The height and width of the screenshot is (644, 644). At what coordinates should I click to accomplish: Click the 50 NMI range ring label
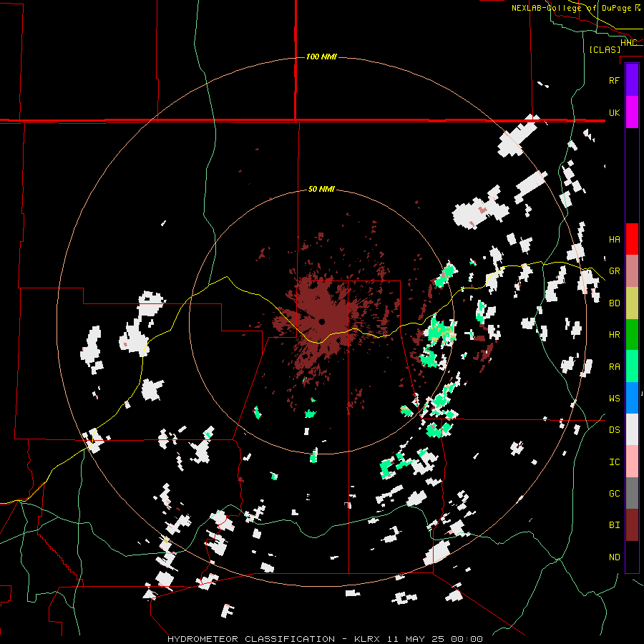[x=321, y=189]
